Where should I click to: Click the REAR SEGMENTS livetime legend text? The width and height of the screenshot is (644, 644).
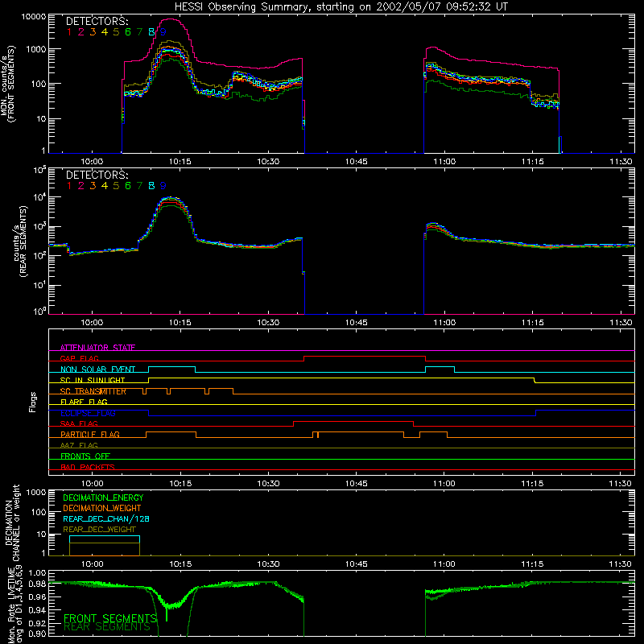(x=107, y=627)
